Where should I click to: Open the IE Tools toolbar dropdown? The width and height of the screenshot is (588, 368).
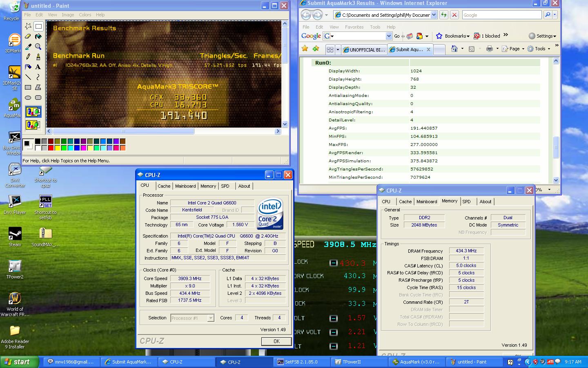point(539,49)
